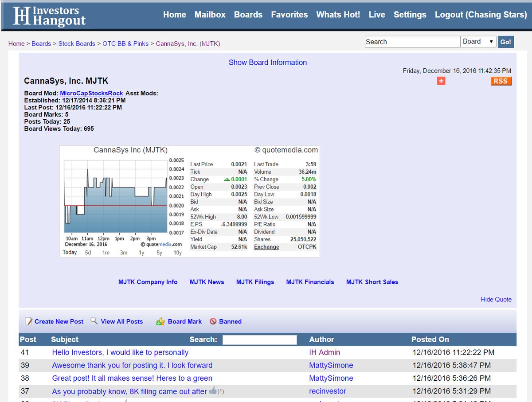Click OTC BB & Pinks breadcrumb
The height and width of the screenshot is (402, 532).
coord(125,43)
